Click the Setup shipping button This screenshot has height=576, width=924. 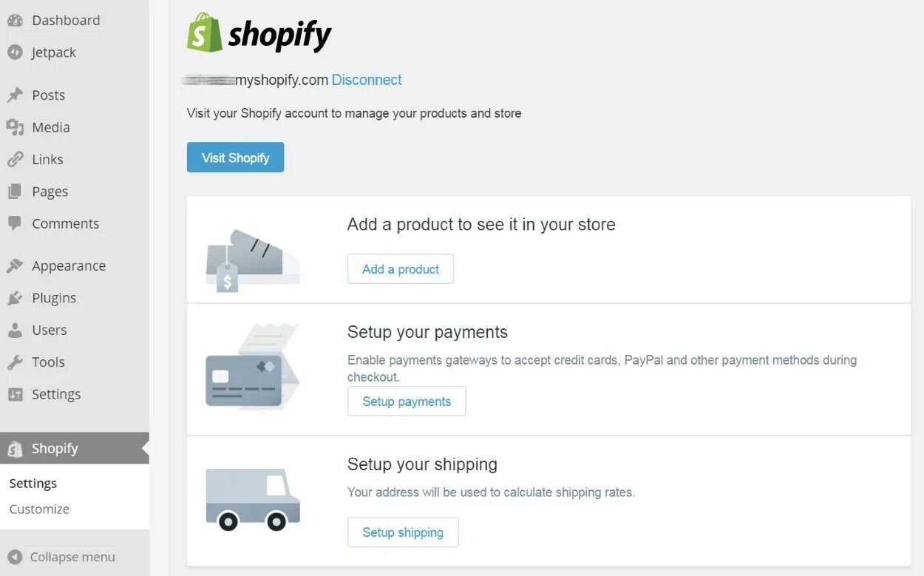[x=403, y=532]
